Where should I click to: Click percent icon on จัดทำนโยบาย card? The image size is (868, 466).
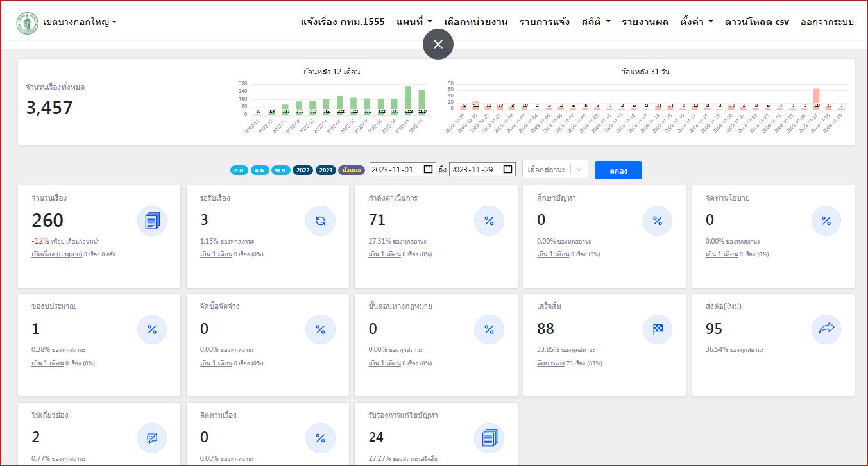[826, 221]
